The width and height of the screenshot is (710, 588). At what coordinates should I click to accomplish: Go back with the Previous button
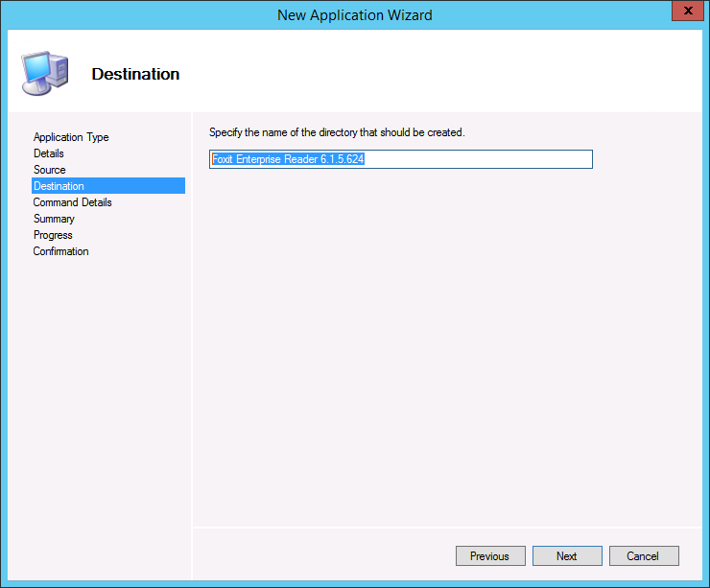pos(490,555)
